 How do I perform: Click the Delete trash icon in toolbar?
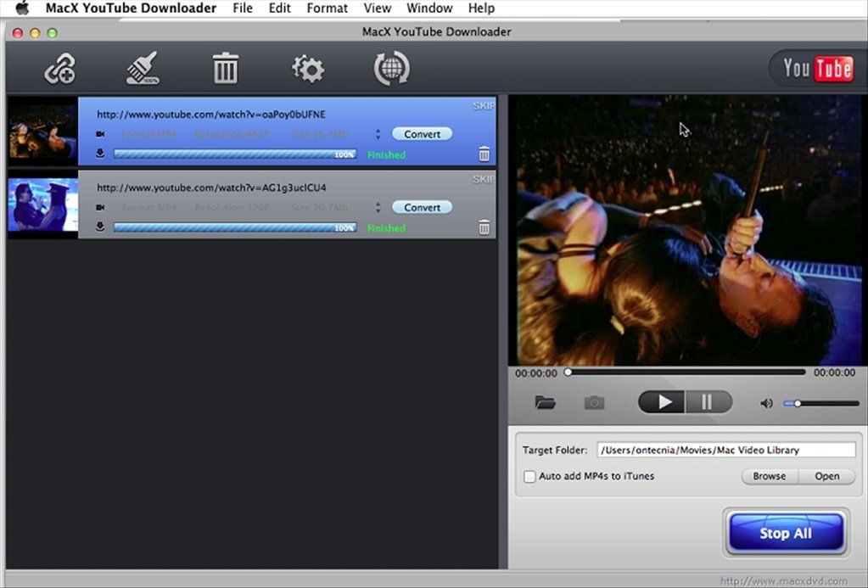[226, 68]
